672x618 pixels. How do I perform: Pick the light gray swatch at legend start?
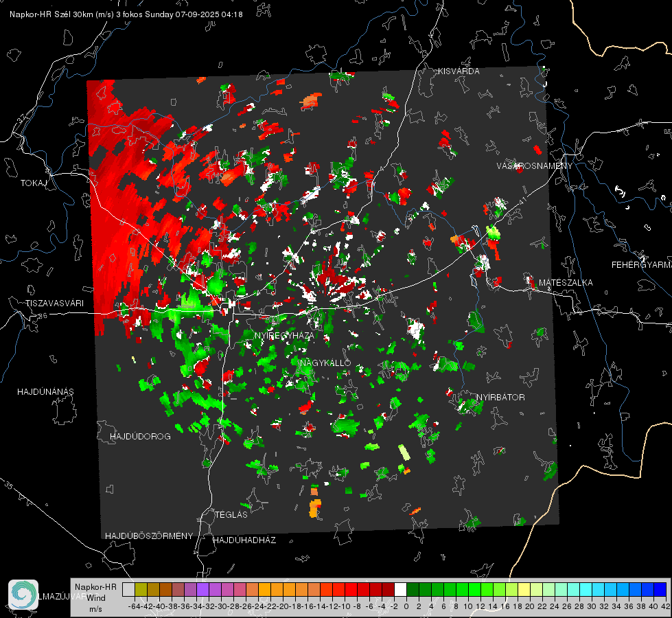point(128,589)
